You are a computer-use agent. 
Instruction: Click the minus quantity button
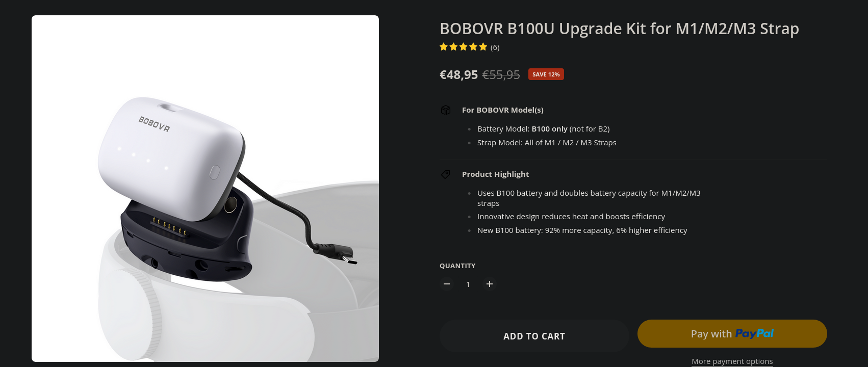pyautogui.click(x=447, y=284)
